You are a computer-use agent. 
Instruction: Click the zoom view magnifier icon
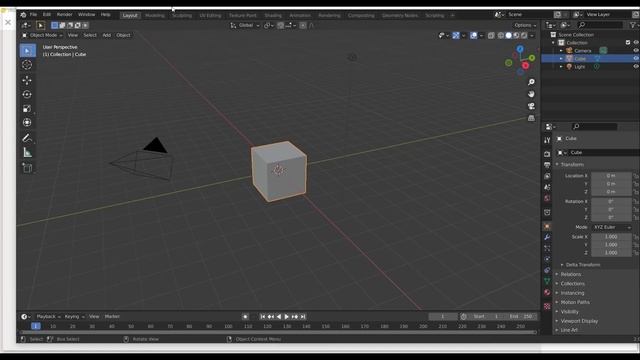531,82
